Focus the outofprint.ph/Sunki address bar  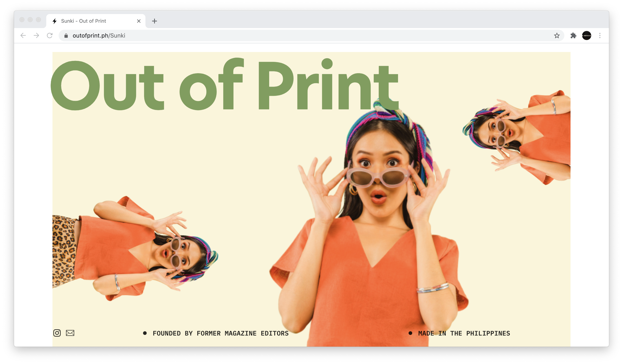point(297,35)
